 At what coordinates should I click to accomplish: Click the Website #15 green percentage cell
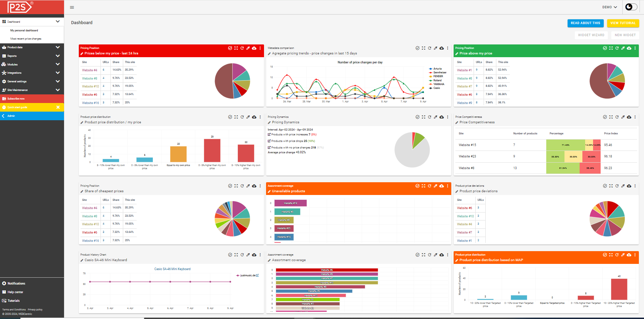(x=565, y=145)
